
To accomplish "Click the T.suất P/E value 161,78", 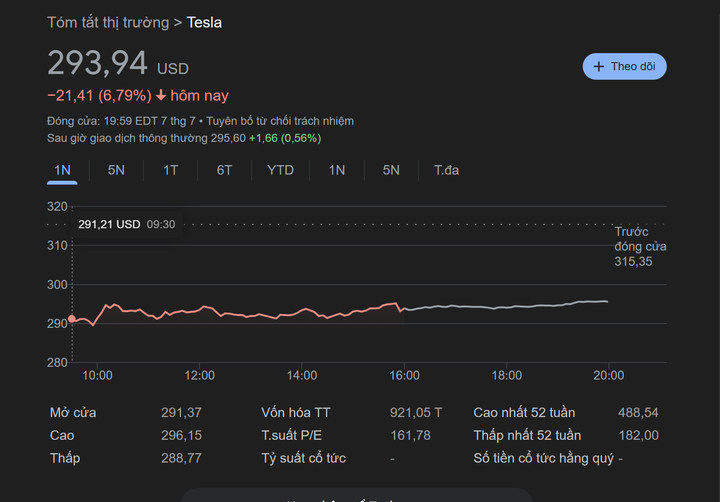I will coord(411,435).
